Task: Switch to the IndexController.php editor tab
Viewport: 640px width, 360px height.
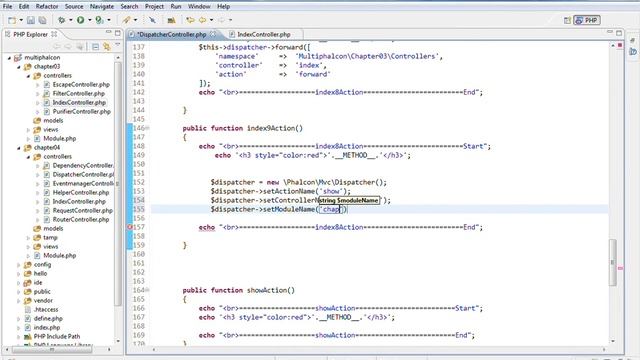Action: pyautogui.click(x=264, y=35)
